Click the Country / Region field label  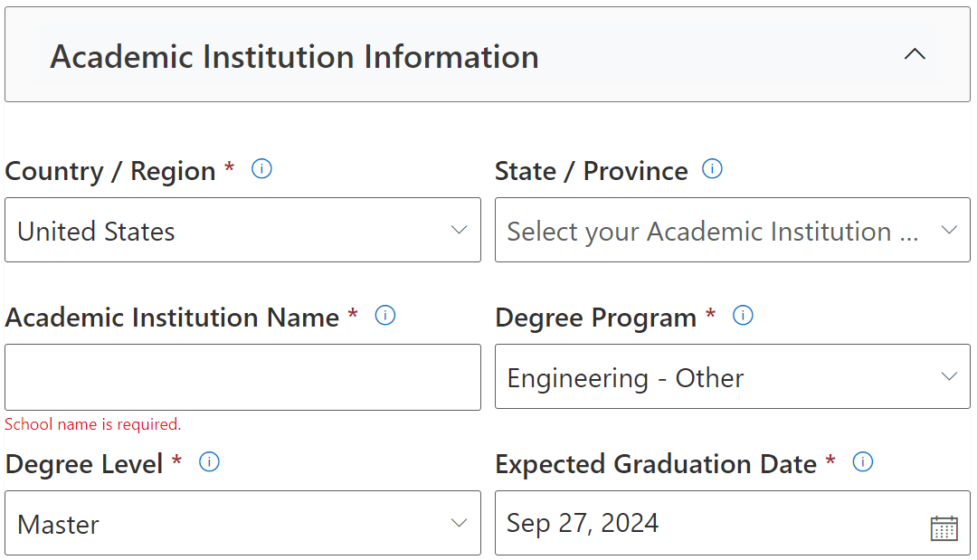pyautogui.click(x=109, y=171)
